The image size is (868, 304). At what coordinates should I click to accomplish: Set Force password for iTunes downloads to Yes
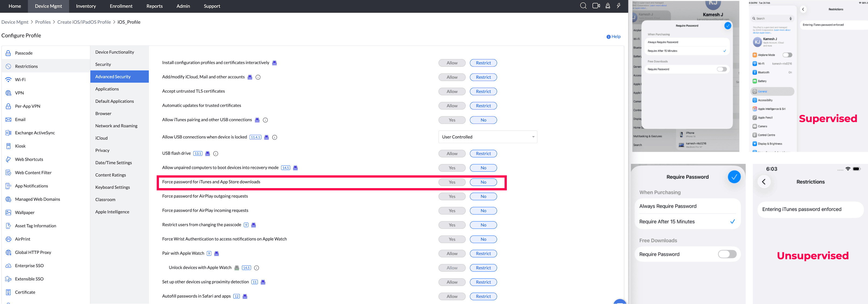452,182
